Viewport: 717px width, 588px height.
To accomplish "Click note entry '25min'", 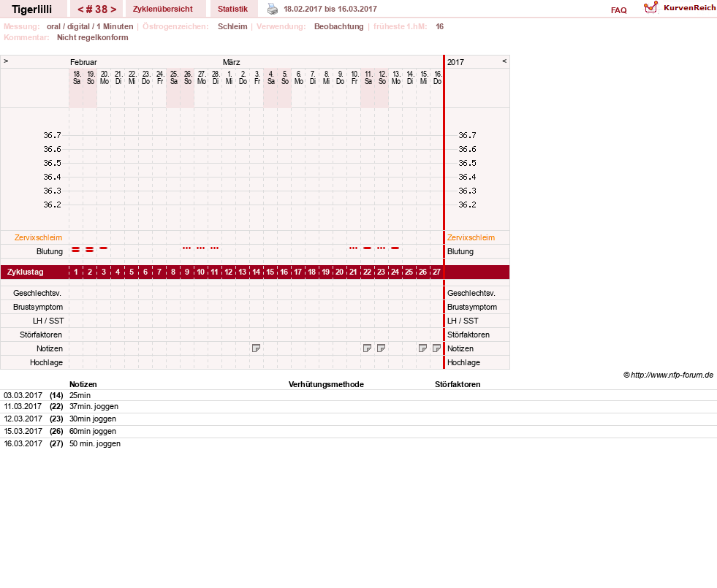I will click(x=80, y=395).
